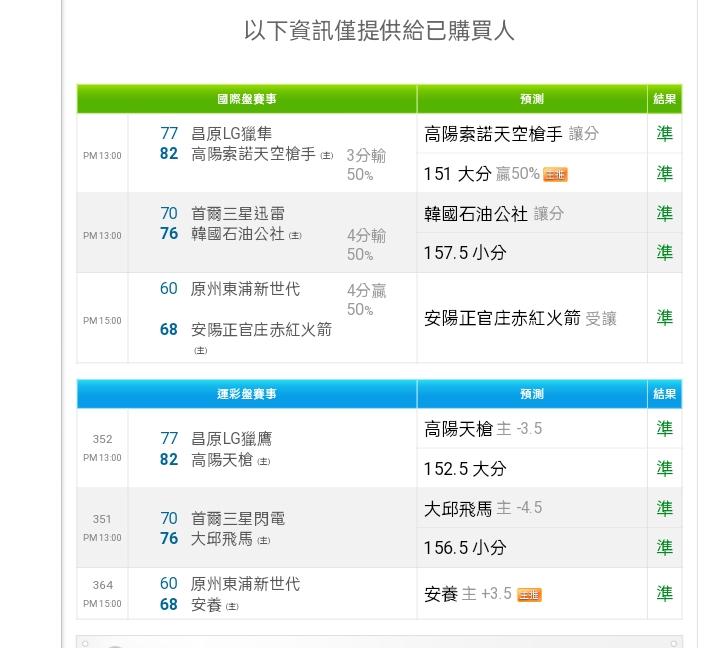Image resolution: width=720 pixels, height=648 pixels.
Task: Select team 高陽天槍 in the matchup column
Action: coord(222,459)
